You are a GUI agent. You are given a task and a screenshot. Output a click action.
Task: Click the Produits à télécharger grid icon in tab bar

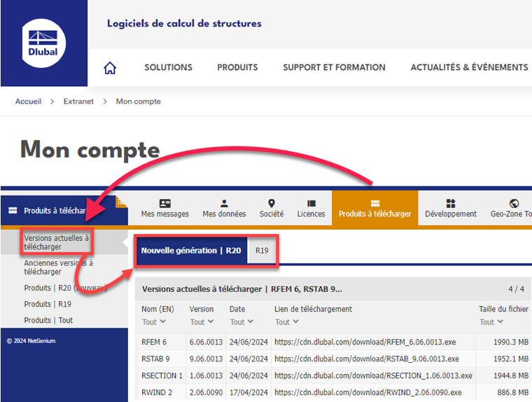pyautogui.click(x=375, y=203)
